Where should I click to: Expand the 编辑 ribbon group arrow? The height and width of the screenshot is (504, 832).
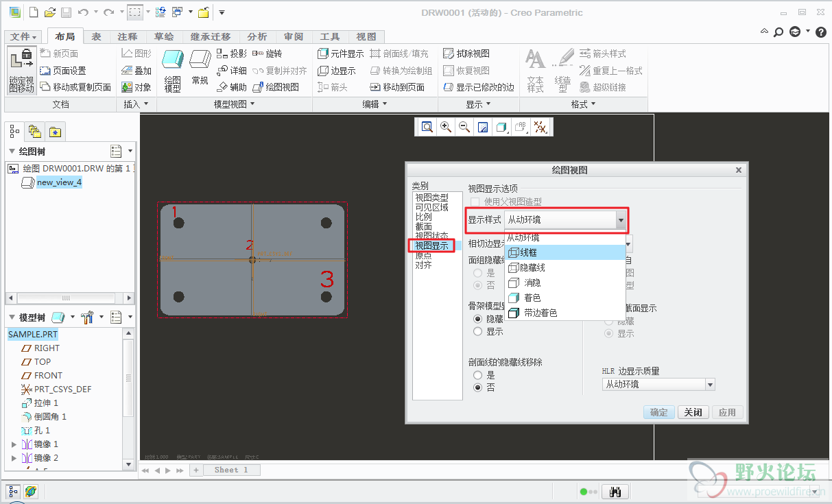385,104
